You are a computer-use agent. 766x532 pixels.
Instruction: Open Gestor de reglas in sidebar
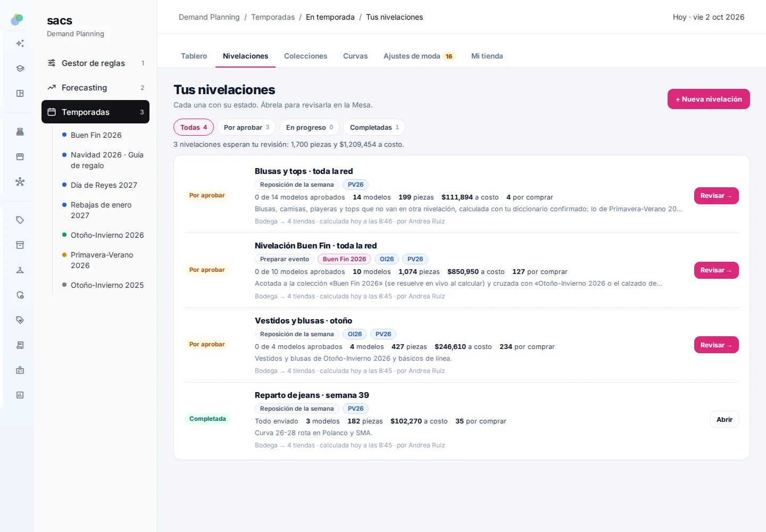coord(95,63)
